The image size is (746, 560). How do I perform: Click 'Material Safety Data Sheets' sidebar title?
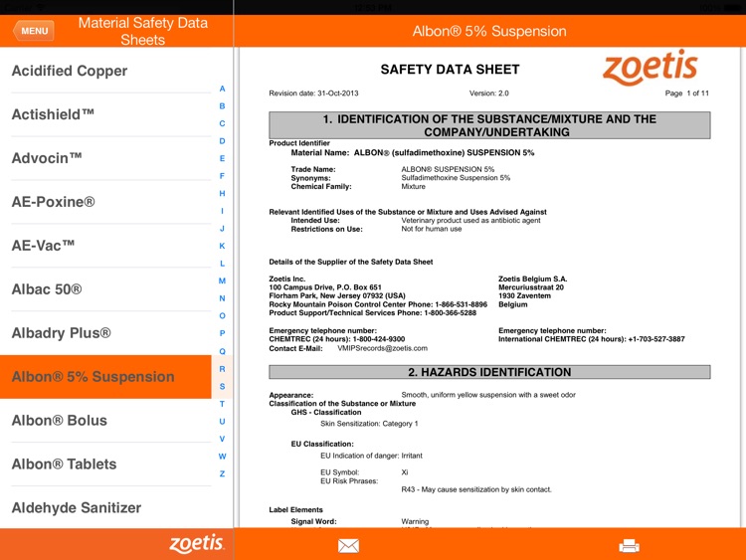[142, 31]
